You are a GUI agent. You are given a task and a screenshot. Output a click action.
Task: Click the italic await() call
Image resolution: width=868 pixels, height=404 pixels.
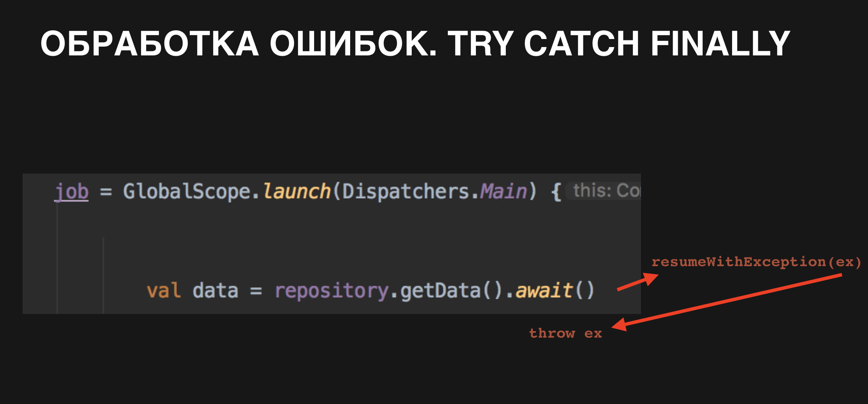[x=555, y=291]
